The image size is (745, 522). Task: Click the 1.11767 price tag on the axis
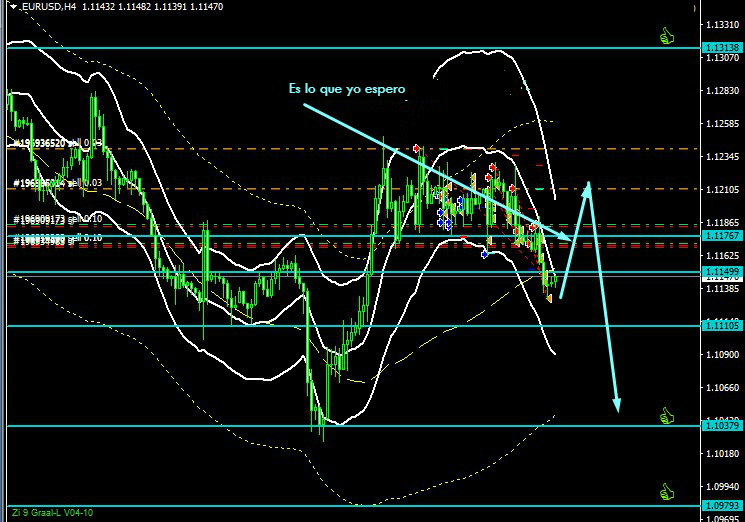(722, 236)
